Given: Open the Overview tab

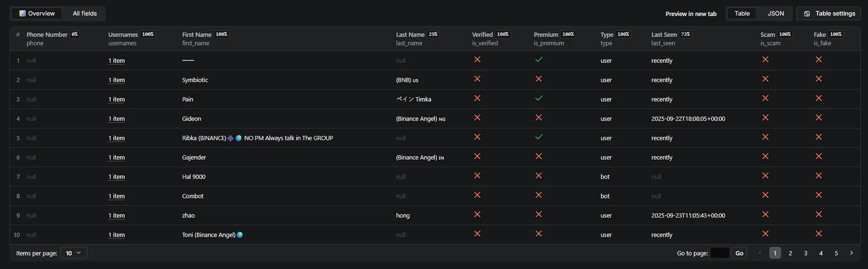Looking at the screenshot, I should click(x=37, y=13).
